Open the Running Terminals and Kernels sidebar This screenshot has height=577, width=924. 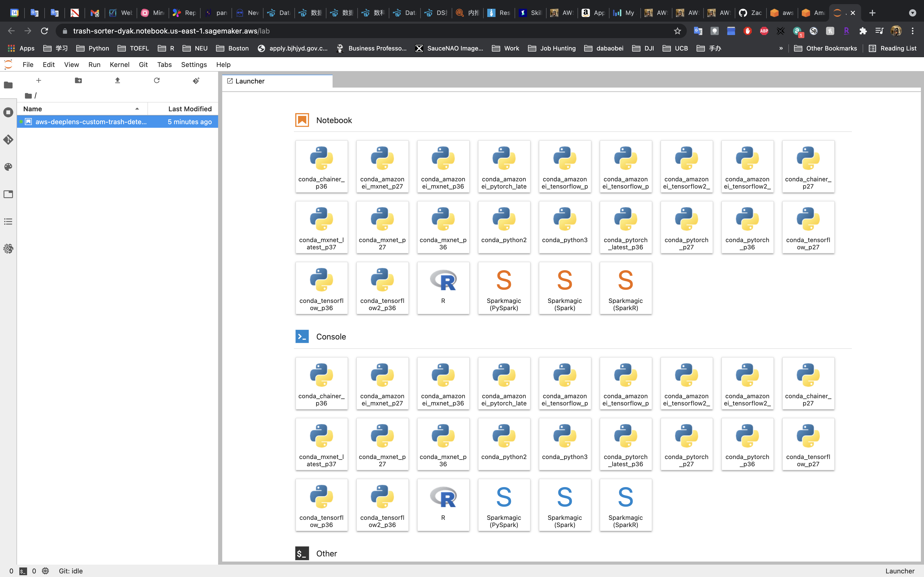pos(8,112)
